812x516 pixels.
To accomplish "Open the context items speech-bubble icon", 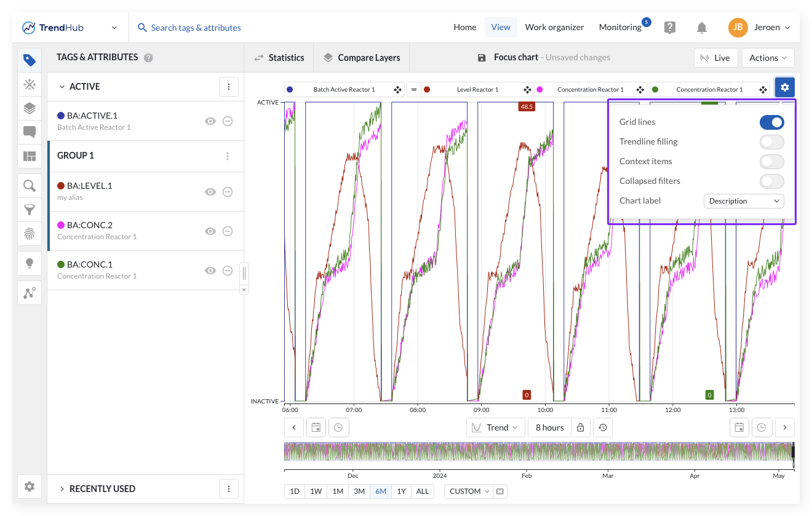I will [x=30, y=132].
